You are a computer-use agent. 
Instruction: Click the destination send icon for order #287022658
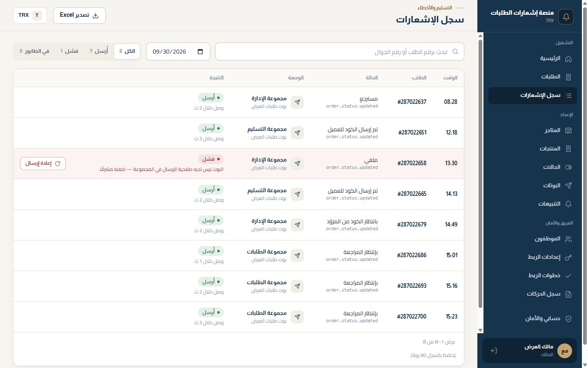pos(297,164)
